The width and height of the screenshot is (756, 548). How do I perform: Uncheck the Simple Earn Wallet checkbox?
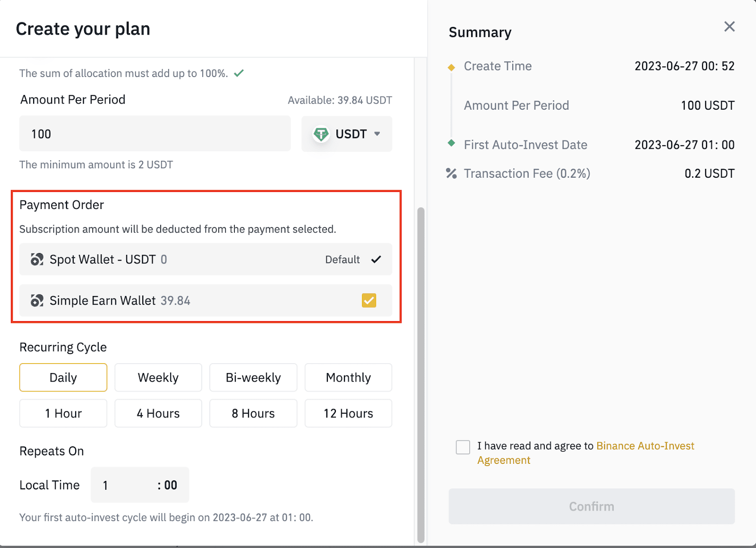point(369,300)
